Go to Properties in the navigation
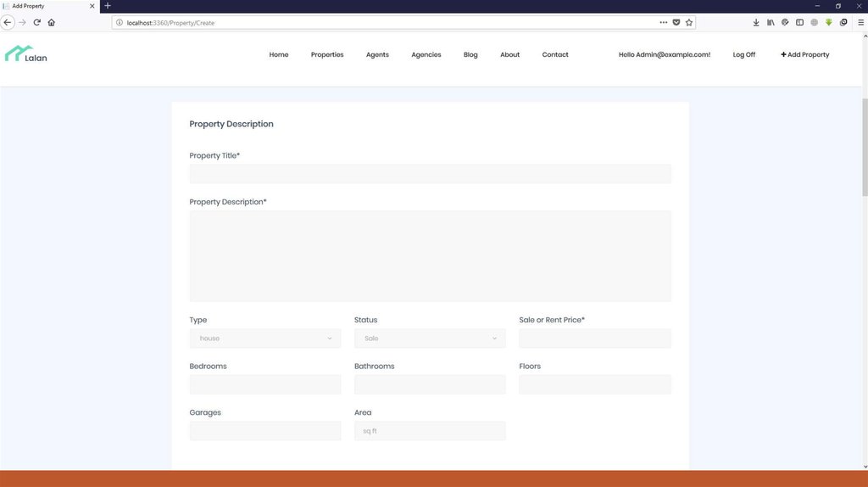Image resolution: width=868 pixels, height=487 pixels. (x=327, y=55)
